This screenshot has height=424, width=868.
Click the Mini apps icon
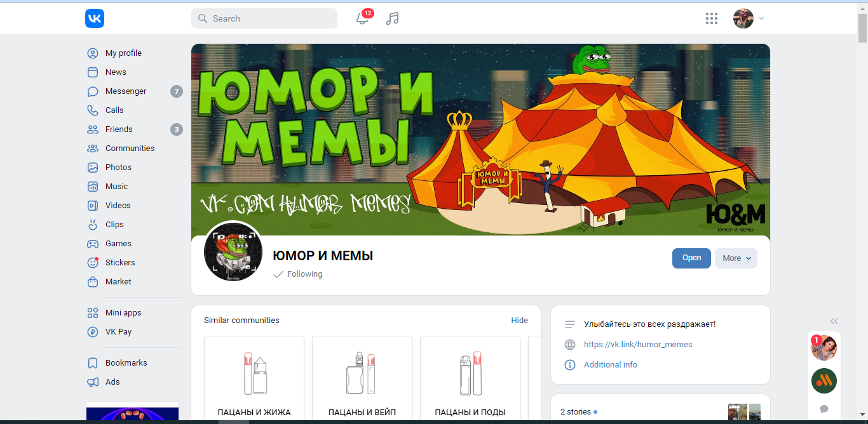coord(93,313)
